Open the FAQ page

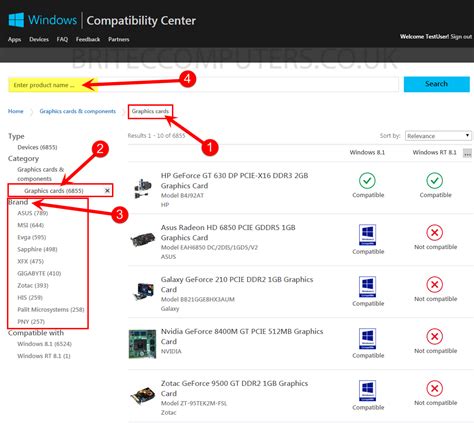click(x=62, y=39)
